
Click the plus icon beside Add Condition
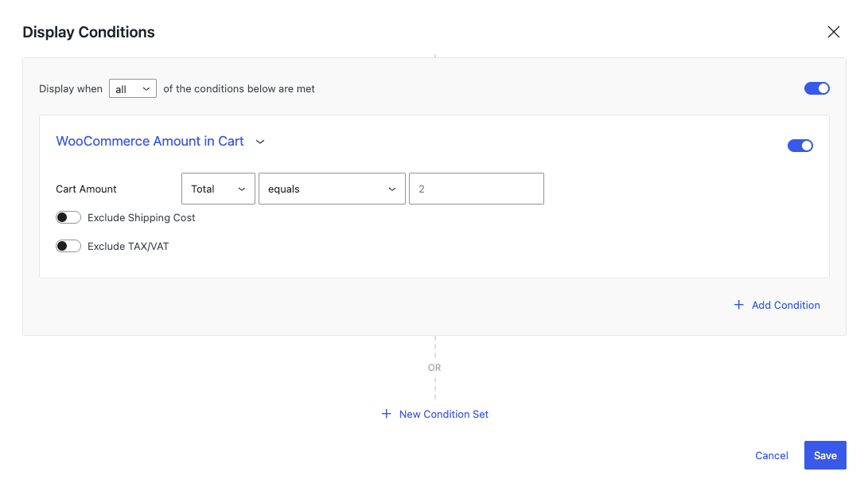pos(738,305)
